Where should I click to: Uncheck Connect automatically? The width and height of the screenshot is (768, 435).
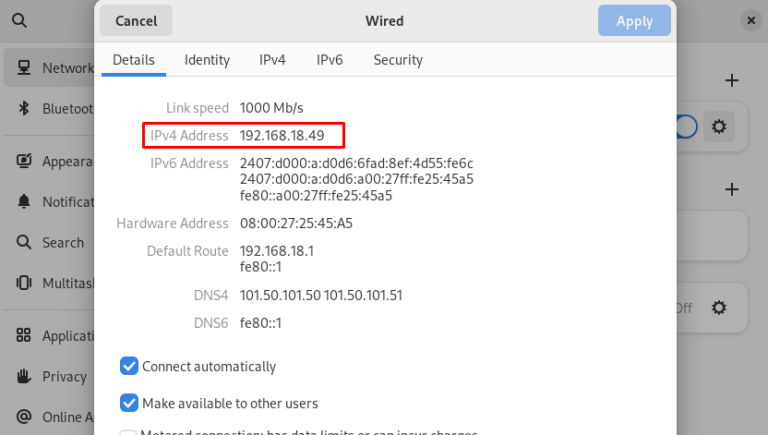(129, 366)
